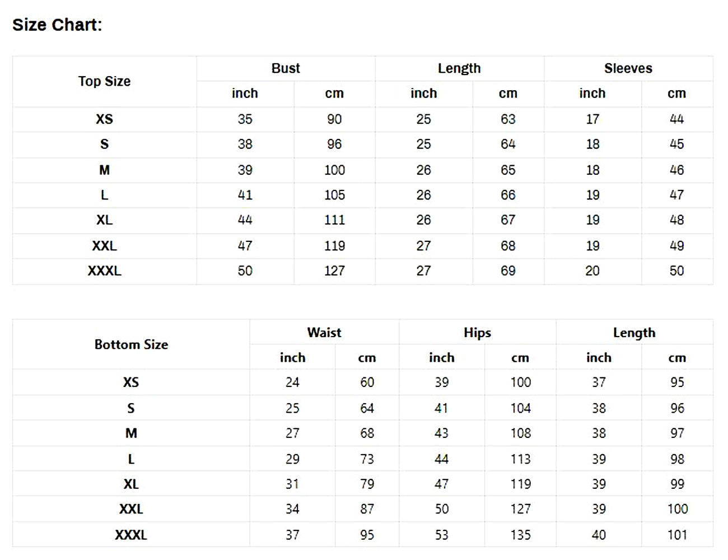Select the bottom table Length header
This screenshot has width=728, height=560.
point(634,333)
